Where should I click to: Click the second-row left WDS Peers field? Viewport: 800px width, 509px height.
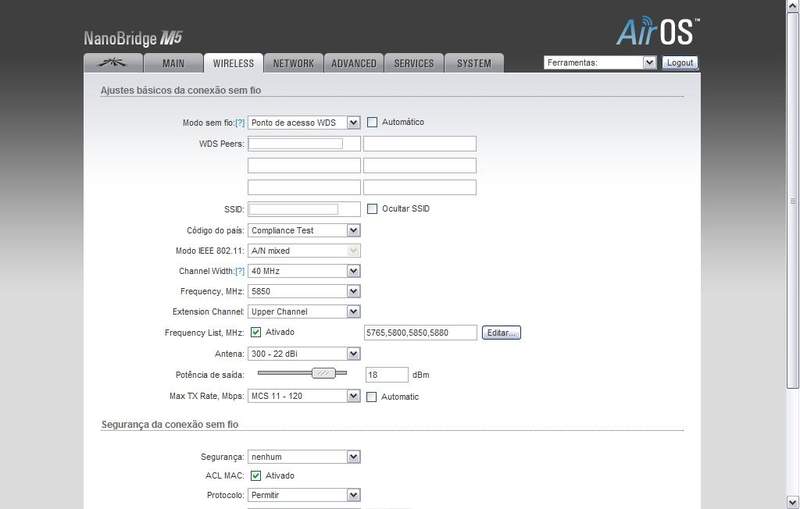pyautogui.click(x=304, y=165)
